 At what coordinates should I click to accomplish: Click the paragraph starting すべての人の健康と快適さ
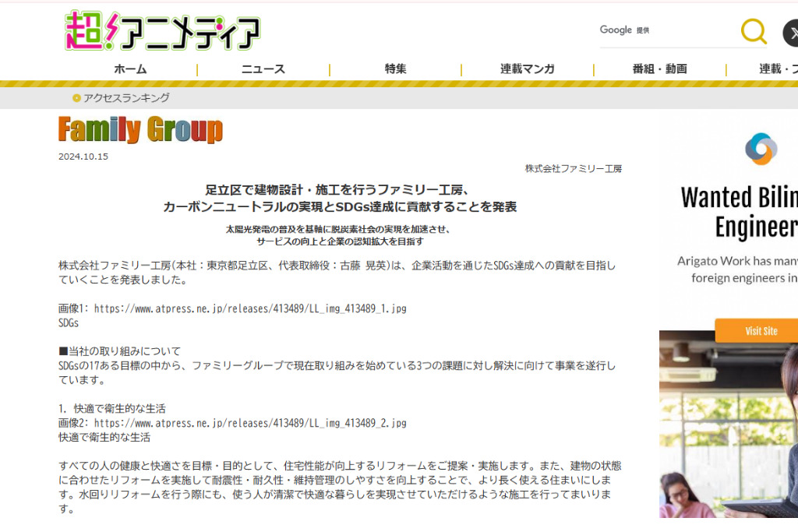(340, 488)
